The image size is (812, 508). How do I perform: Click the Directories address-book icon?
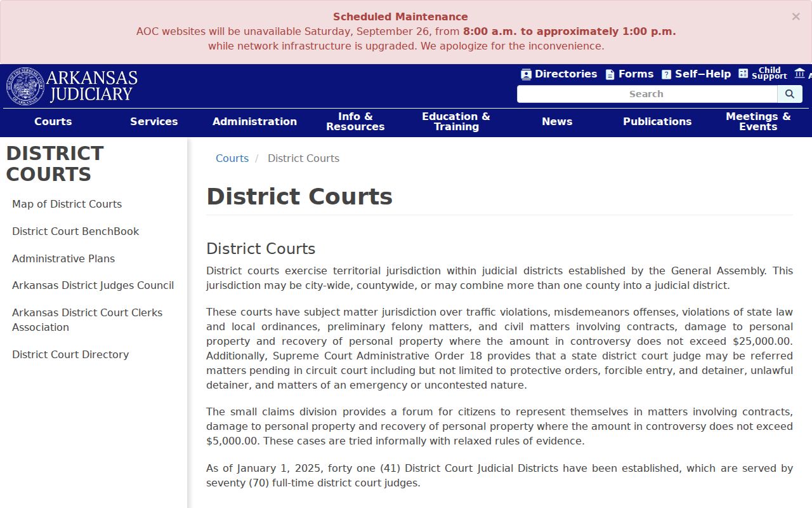click(526, 74)
